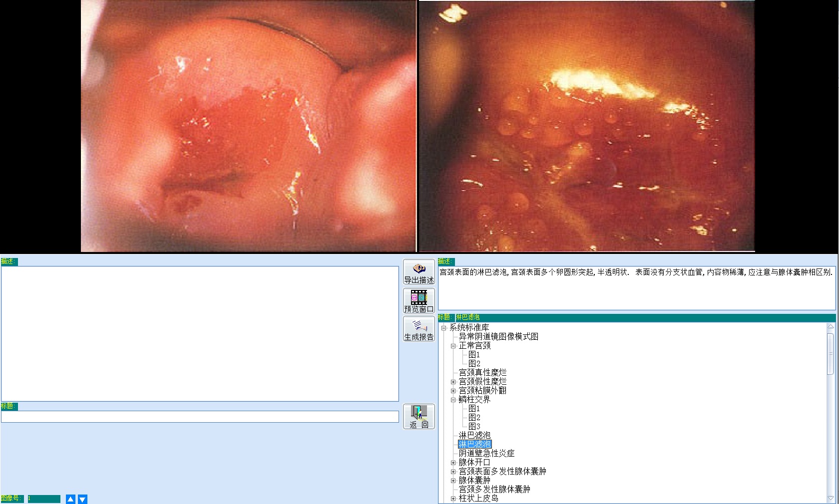The image size is (840, 504).
Task: Select 宫颈真性糜烂 in the tree
Action: point(482,373)
